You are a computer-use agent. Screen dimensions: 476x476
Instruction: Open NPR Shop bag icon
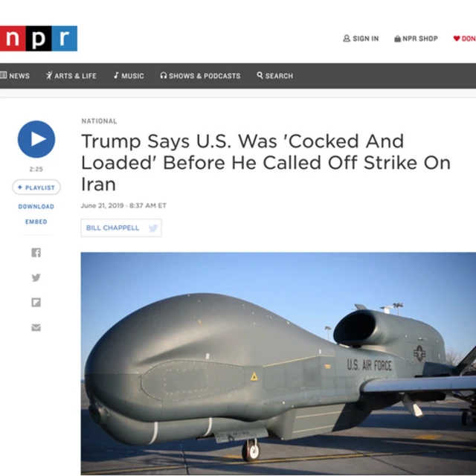[x=397, y=39]
